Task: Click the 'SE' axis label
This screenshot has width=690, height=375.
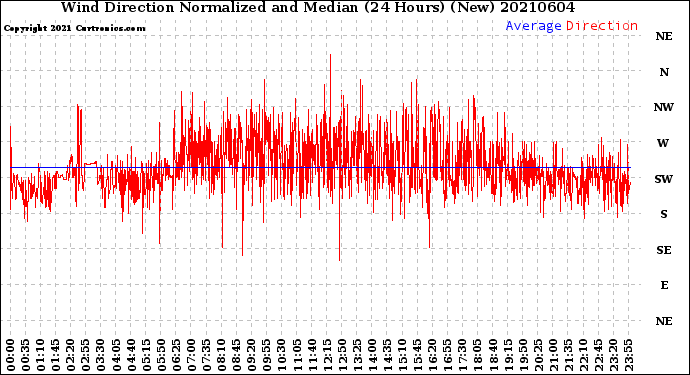Action: tap(664, 250)
